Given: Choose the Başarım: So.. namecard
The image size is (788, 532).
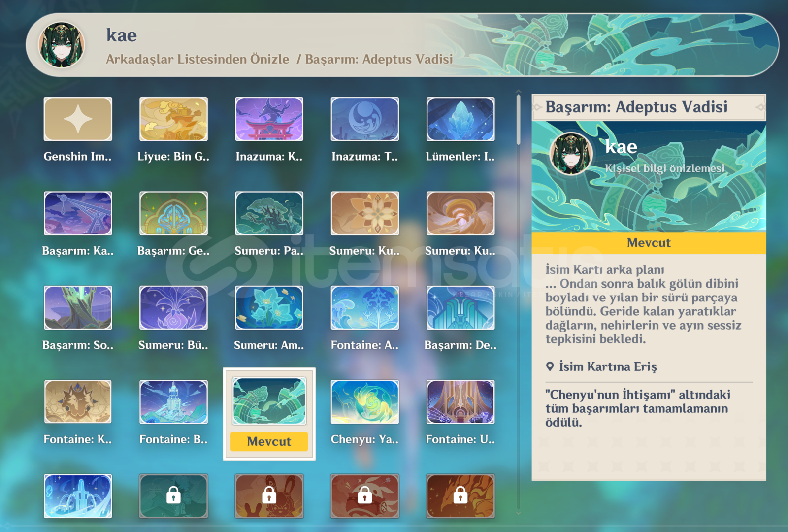Looking at the screenshot, I should (78, 308).
